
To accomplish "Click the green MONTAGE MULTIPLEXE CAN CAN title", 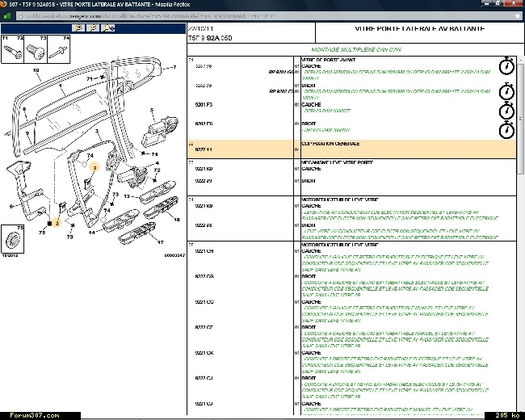I will pos(356,49).
